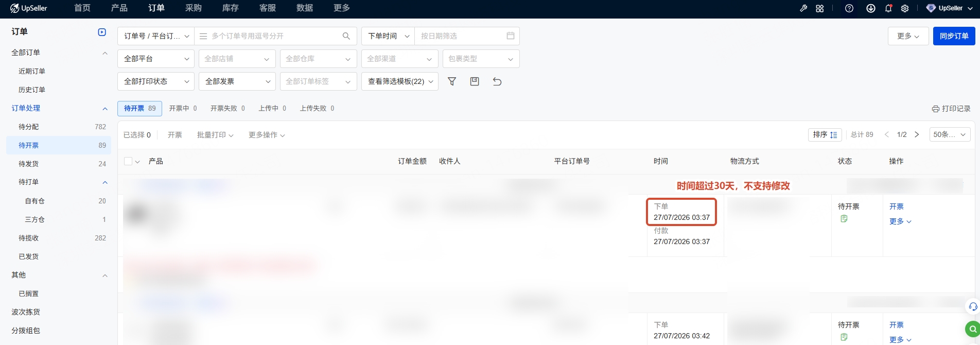Click the list icon in order number input
980x345 pixels.
[x=203, y=36]
